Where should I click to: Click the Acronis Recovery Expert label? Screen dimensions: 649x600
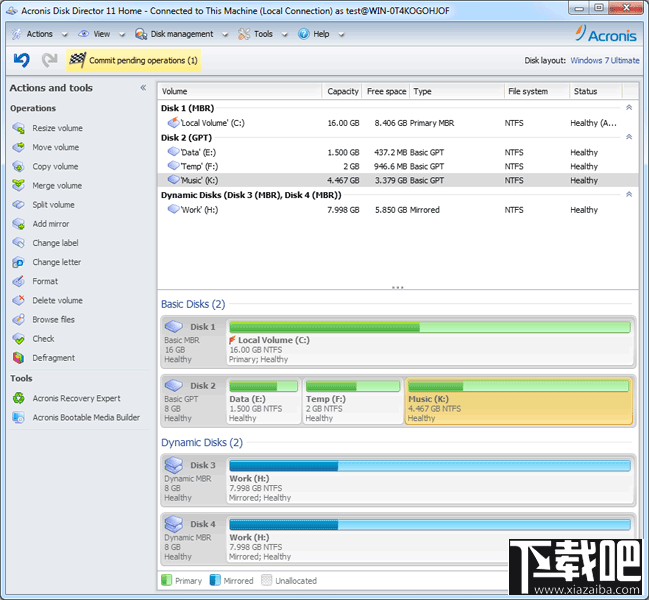coord(77,398)
